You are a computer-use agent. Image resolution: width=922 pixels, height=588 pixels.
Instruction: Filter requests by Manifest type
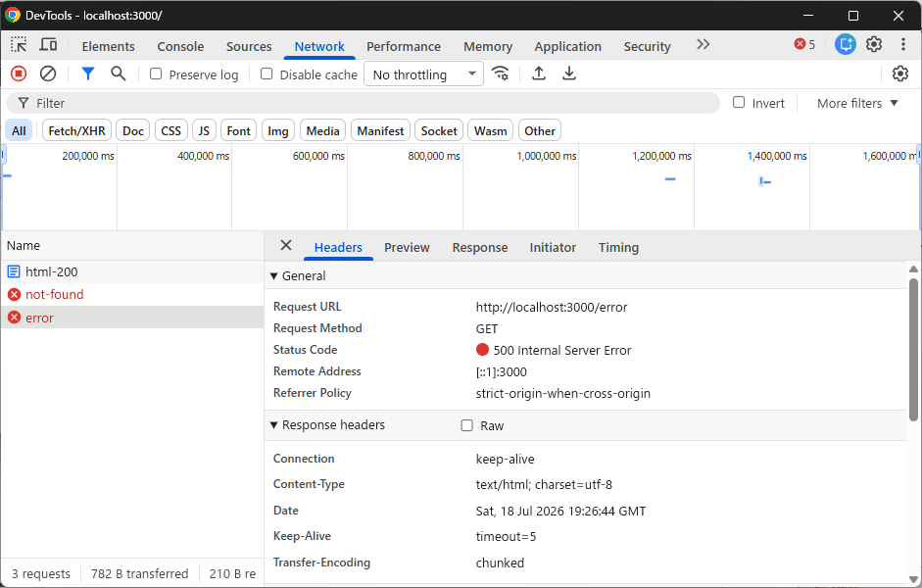pos(380,130)
